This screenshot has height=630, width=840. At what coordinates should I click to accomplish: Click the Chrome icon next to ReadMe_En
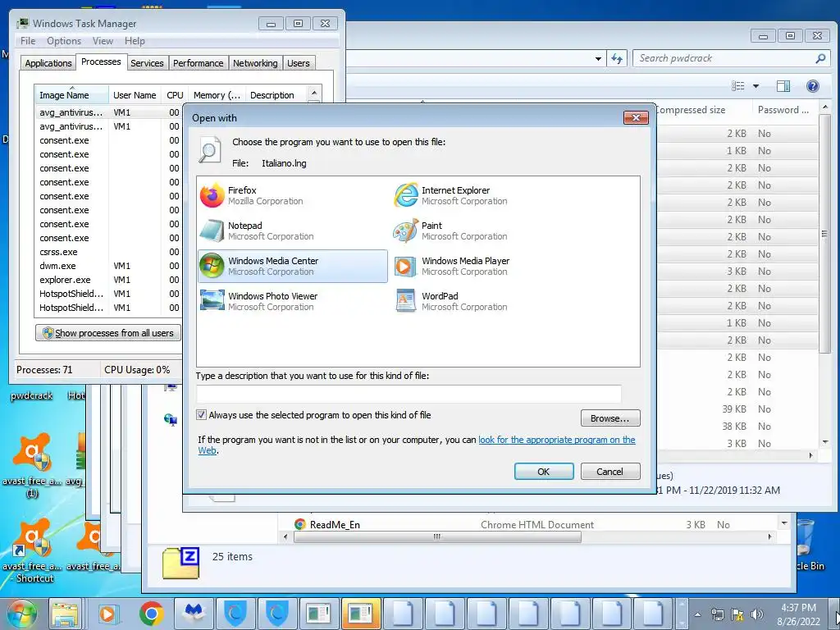[300, 524]
